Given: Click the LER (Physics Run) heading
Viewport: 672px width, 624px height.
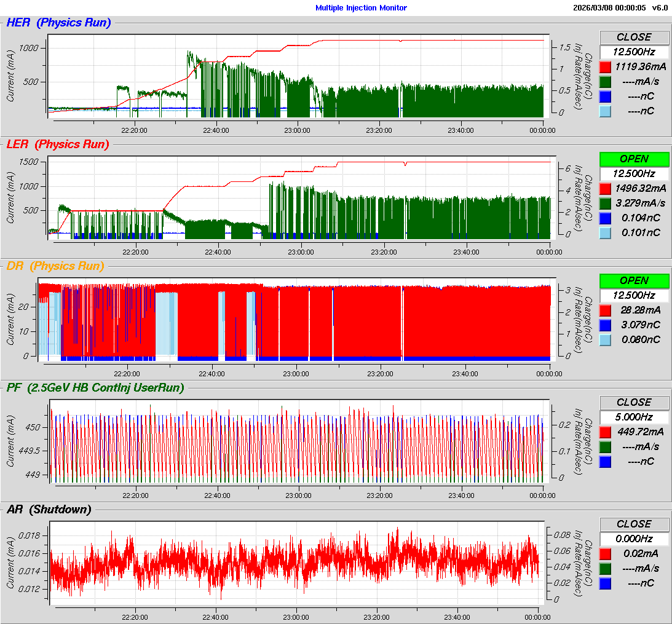Looking at the screenshot, I should (58, 144).
